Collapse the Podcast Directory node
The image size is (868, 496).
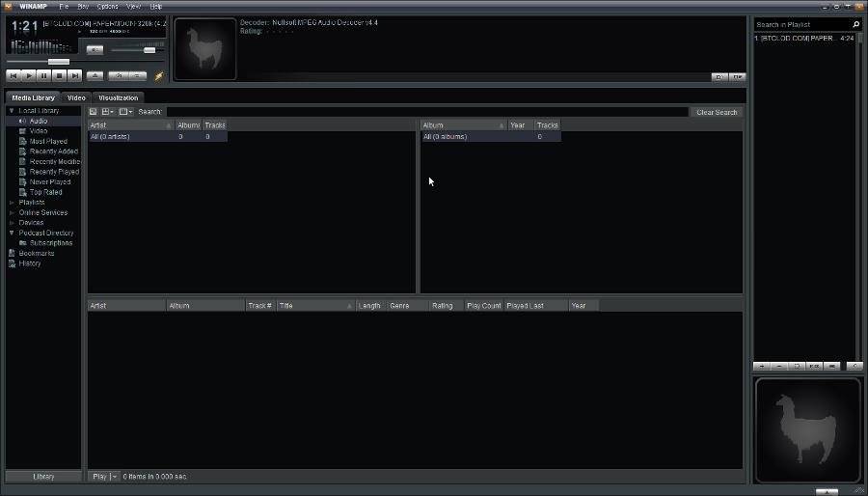point(12,234)
